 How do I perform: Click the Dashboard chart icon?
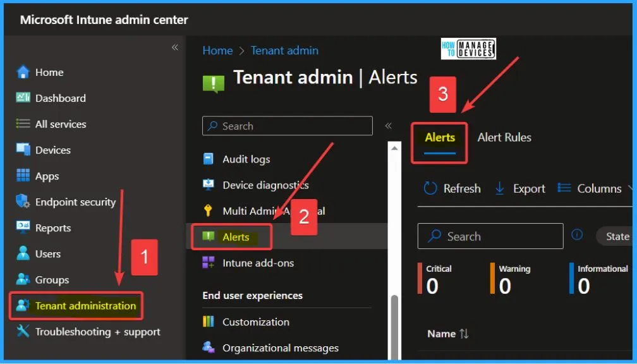23,98
